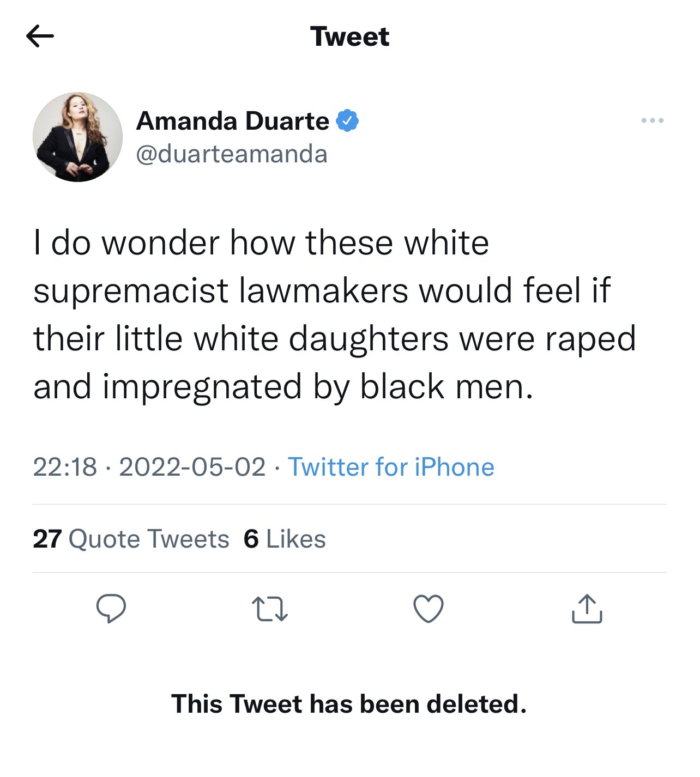The image size is (700, 777).
Task: Open the three-dot more options menu
Action: [652, 120]
